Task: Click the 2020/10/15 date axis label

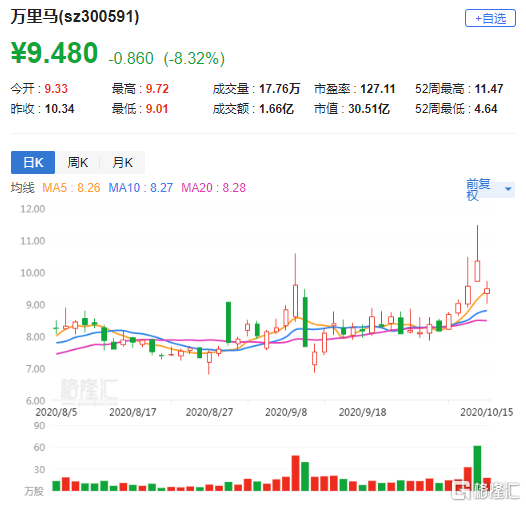Action: (486, 412)
